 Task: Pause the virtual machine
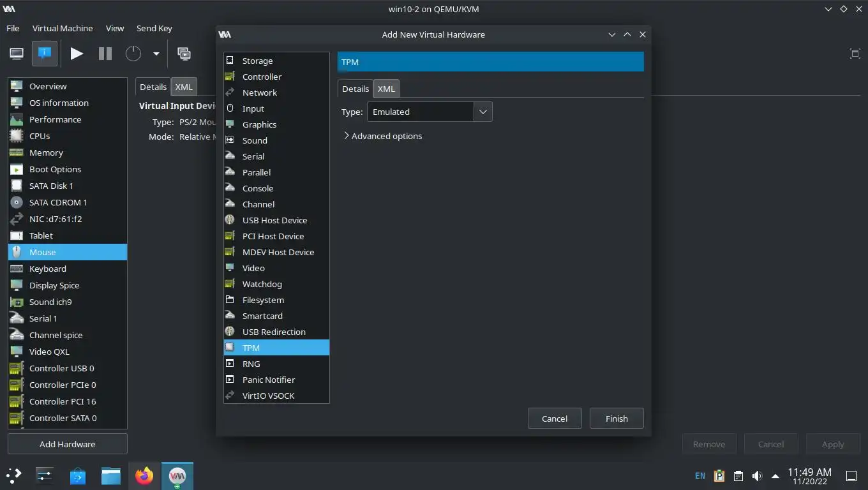[x=105, y=54]
